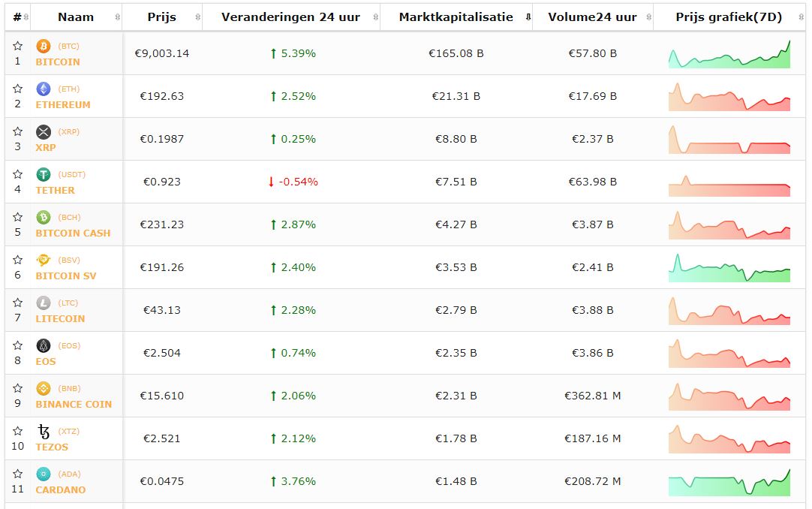Click the Binance Coin logo icon
Viewport: 812px width, 509px height.
click(x=44, y=388)
